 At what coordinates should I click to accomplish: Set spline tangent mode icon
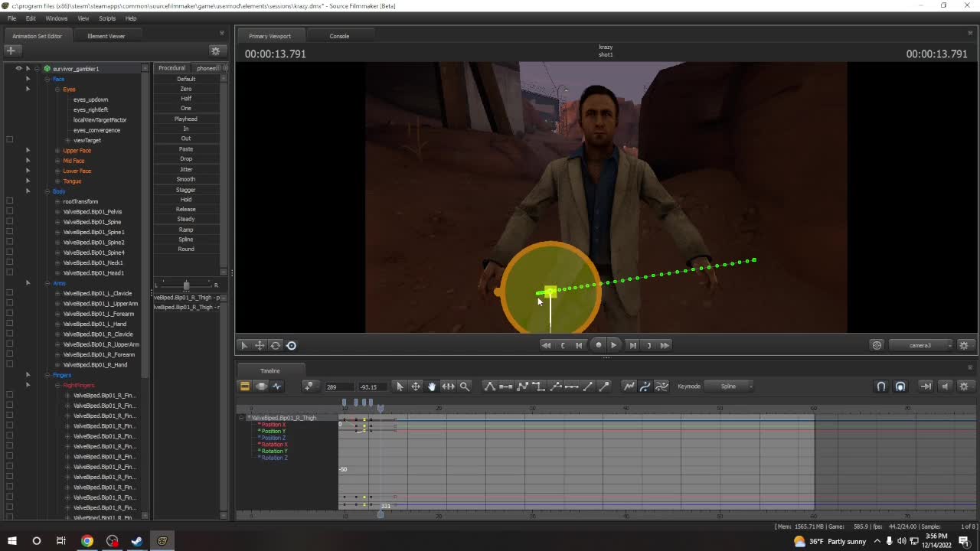tap(489, 386)
